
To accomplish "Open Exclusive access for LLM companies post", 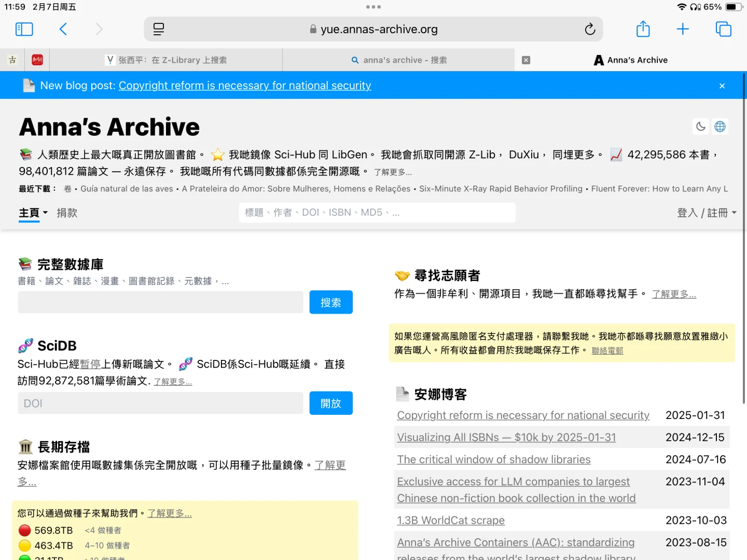I will [516, 490].
